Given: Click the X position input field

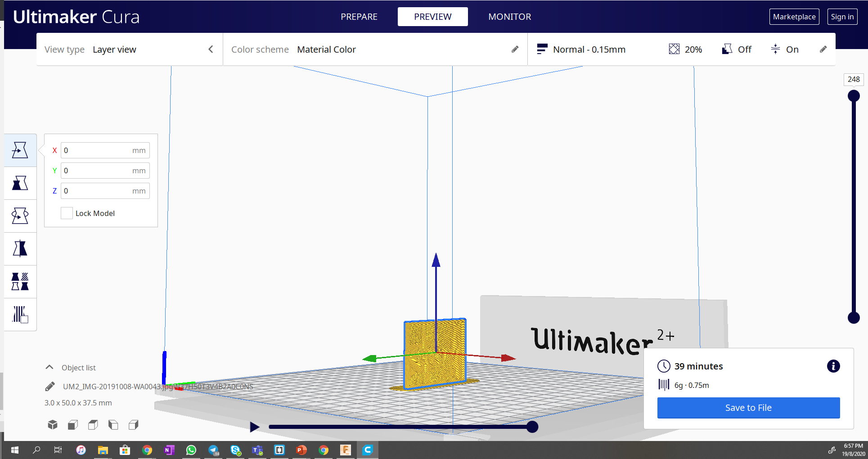Looking at the screenshot, I should [x=105, y=150].
